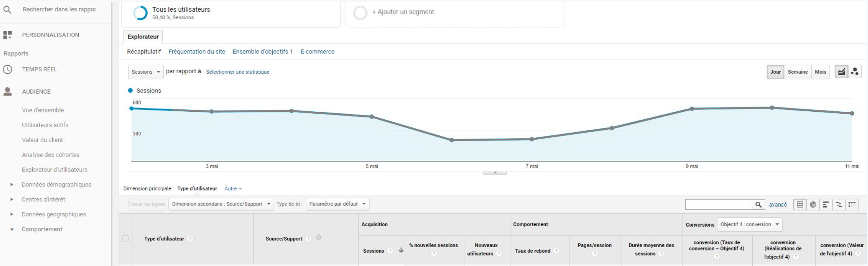Switch to E-commerce metric group
The image size is (868, 266).
pyautogui.click(x=317, y=52)
